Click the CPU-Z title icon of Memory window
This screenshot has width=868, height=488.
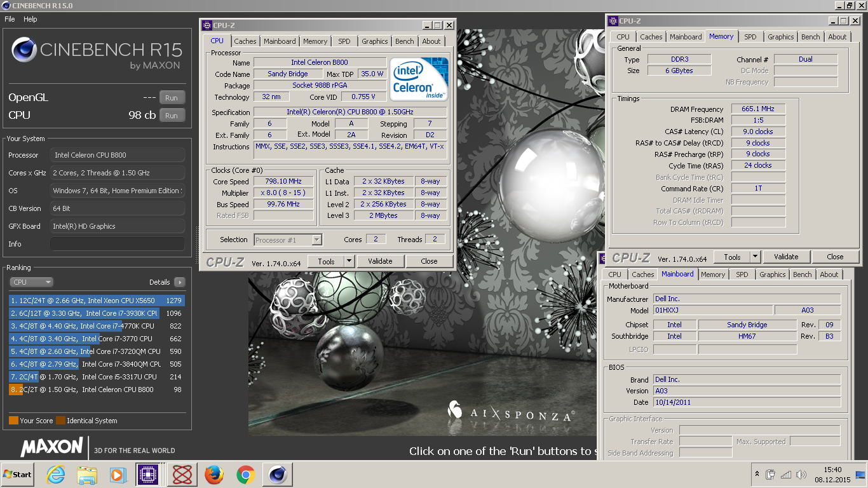click(x=613, y=21)
